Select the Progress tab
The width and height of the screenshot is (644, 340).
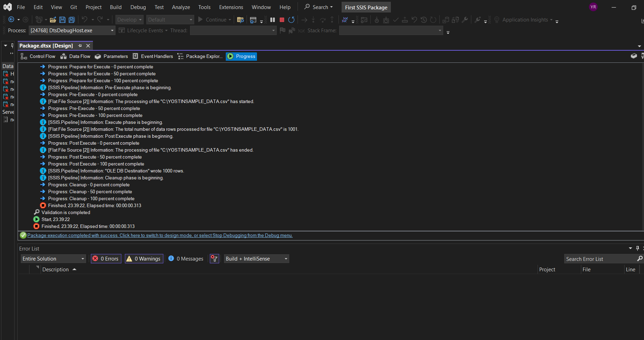pyautogui.click(x=241, y=56)
